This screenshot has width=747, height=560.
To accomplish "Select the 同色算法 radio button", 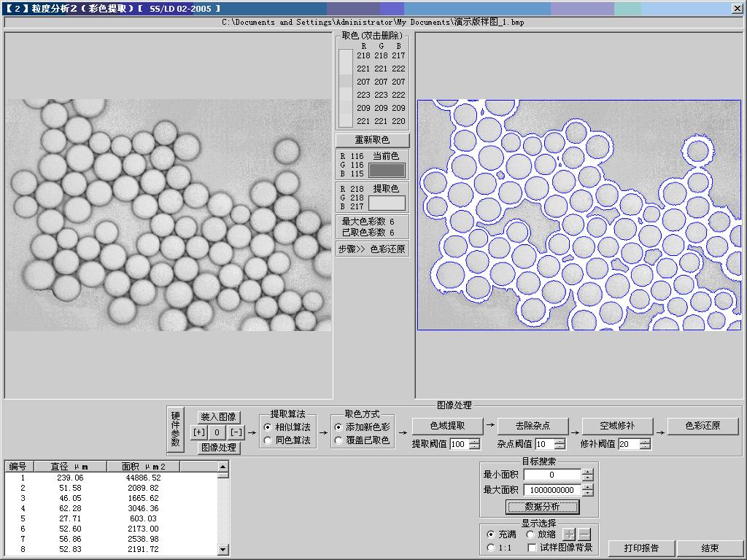I will [268, 440].
